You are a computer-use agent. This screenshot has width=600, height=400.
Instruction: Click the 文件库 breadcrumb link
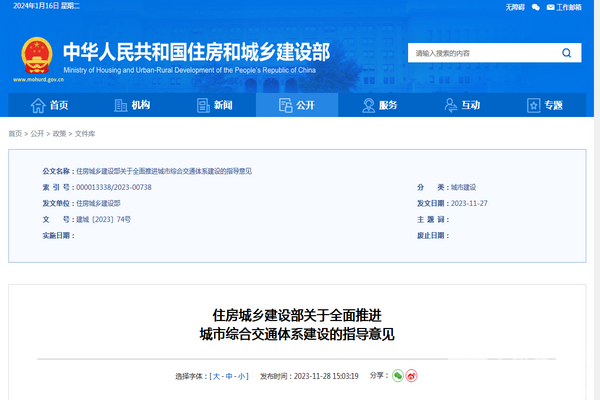85,133
